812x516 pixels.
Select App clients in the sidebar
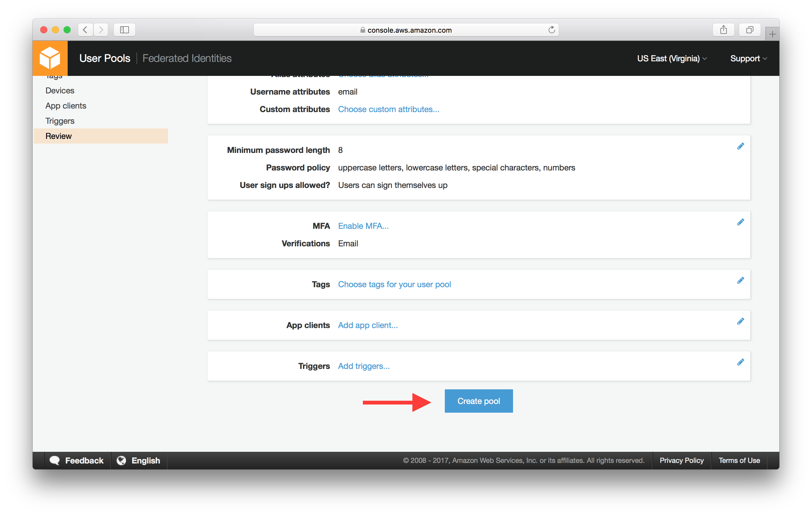[66, 106]
